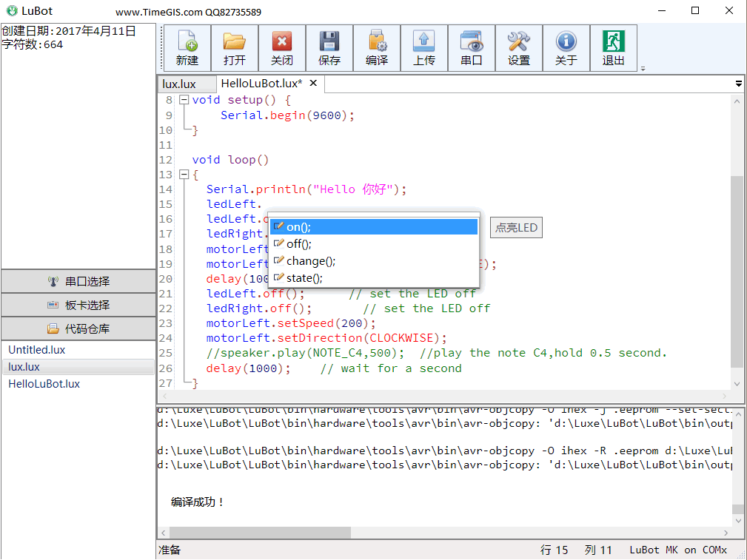Click 列 11 status bar entry
747x560 pixels.
[x=598, y=550]
